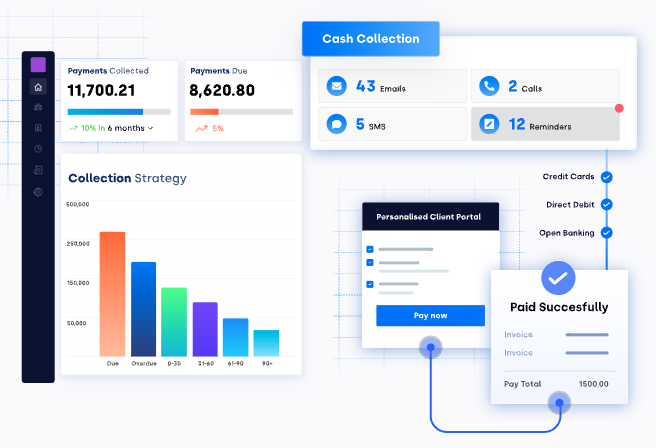Screen dimensions: 656x448
Task: Click the Reminders edit icon
Action: coord(488,124)
